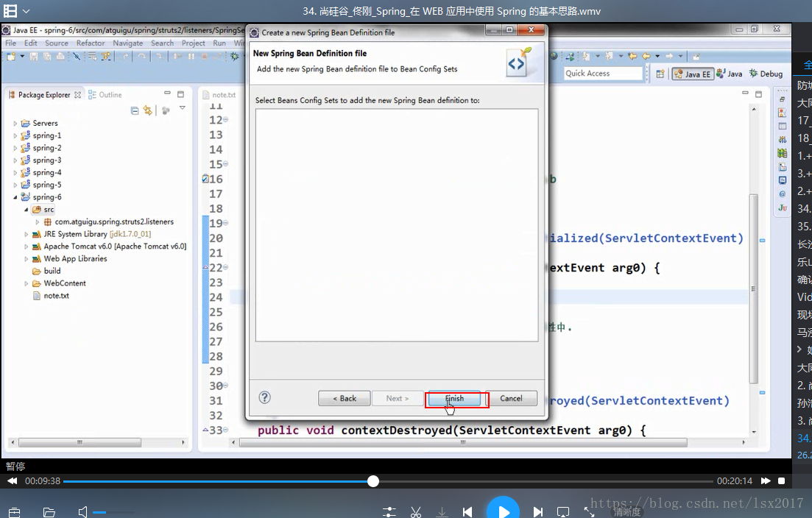Click the player fast-forward button
This screenshot has height=518, width=812.
[766, 481]
